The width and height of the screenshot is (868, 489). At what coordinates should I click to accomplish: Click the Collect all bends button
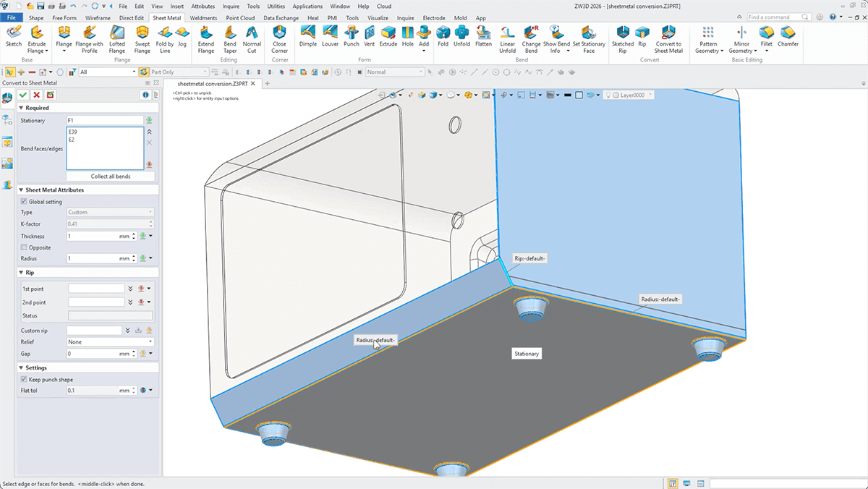[110, 177]
